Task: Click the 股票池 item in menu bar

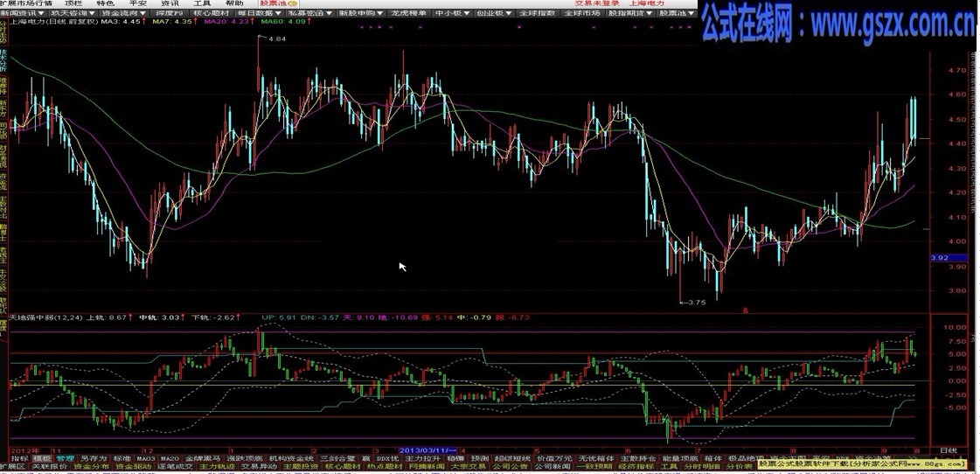Action: pos(279,3)
